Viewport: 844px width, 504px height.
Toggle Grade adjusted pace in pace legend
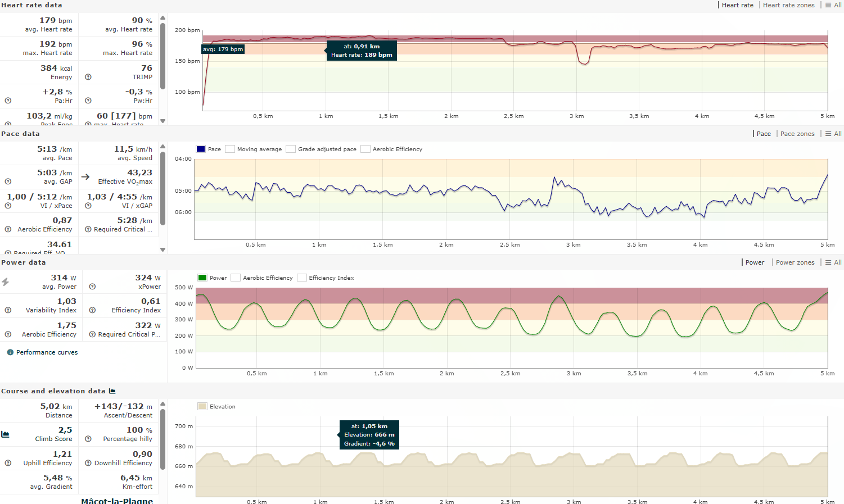(291, 149)
